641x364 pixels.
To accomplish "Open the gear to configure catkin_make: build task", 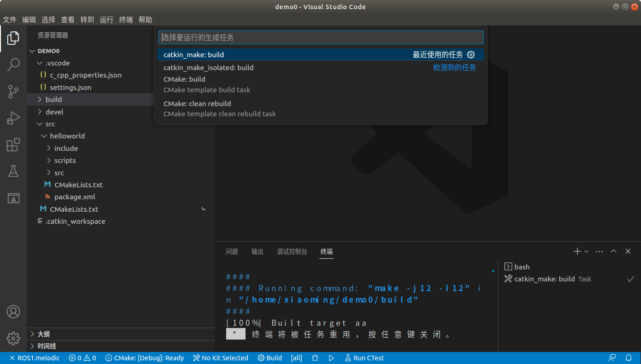I will [471, 54].
